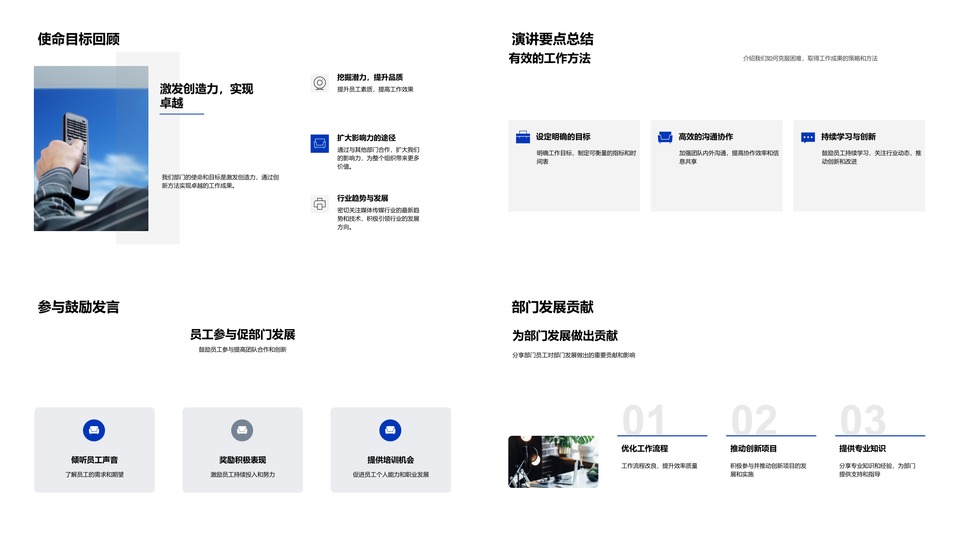The height and width of the screenshot is (548, 960).
Task: Select the gray circle icon above 奖励积极表现
Action: point(242,430)
